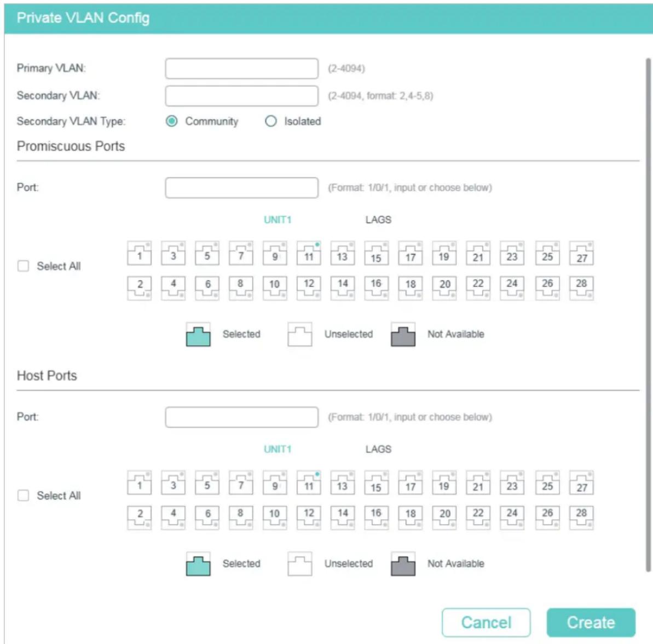Select port 20 in Promiscuous Ports
Screen dimensions: 653x644
[x=444, y=288]
